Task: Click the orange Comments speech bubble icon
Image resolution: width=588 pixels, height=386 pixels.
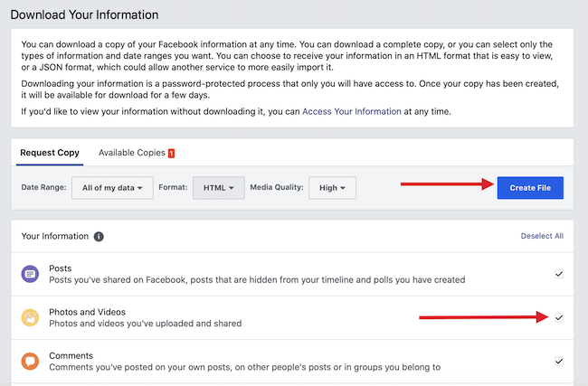Action: click(x=30, y=362)
